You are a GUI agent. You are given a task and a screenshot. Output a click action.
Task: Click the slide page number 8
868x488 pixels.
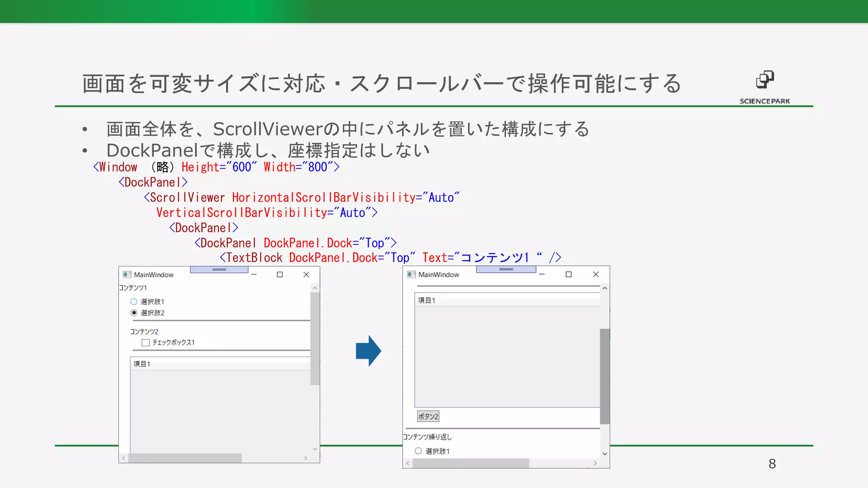pos(772,464)
